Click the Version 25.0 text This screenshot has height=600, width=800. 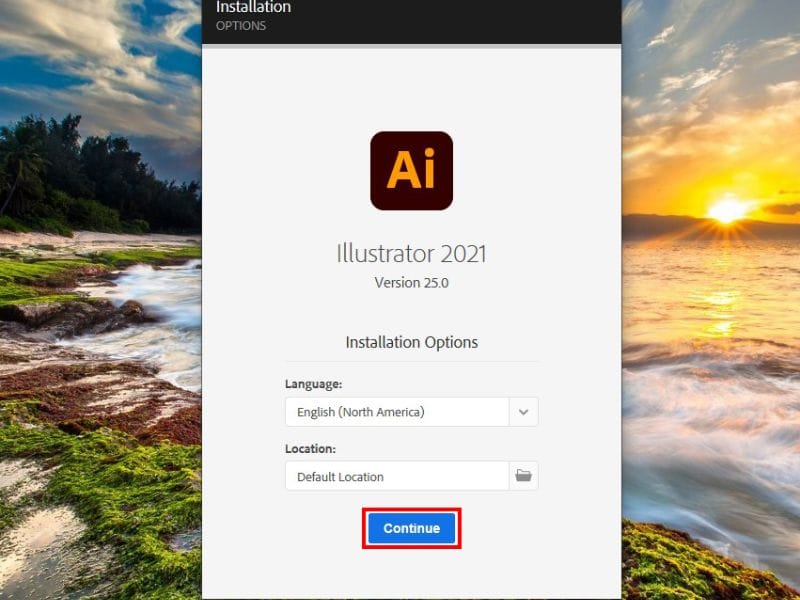point(411,283)
